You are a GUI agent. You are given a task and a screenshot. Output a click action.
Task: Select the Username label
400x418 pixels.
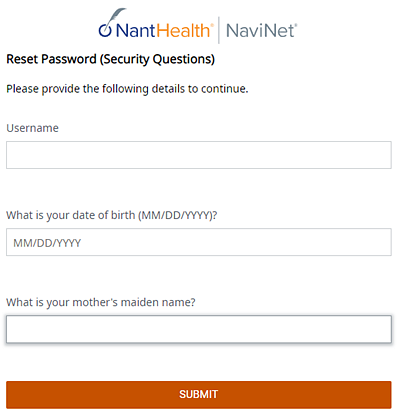pos(32,128)
